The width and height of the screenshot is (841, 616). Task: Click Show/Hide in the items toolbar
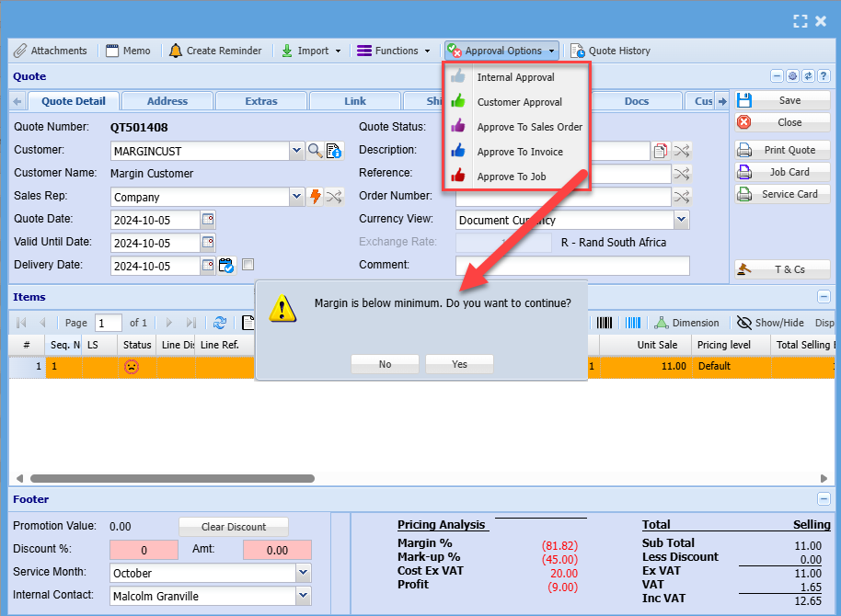click(x=770, y=323)
